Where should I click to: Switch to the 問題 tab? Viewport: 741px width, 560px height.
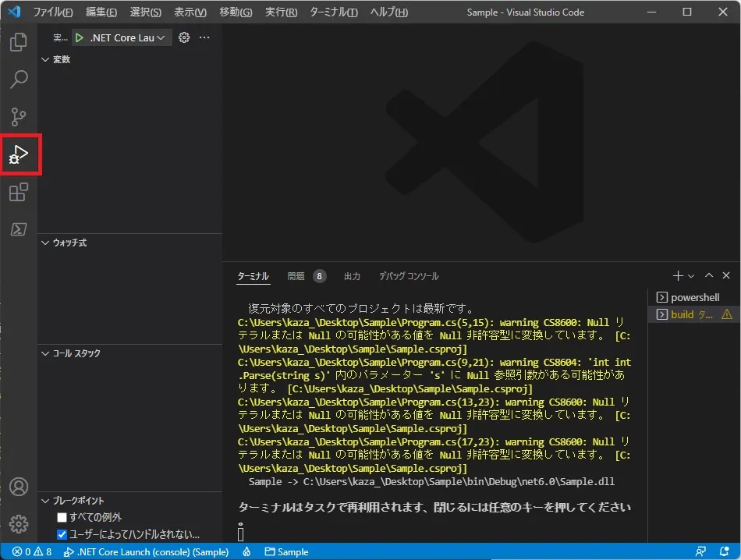(x=296, y=276)
